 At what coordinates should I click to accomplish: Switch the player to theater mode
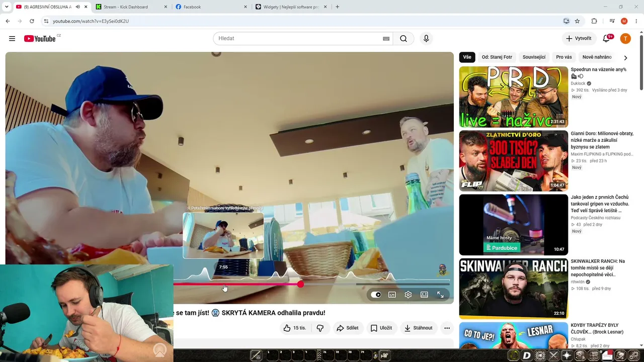[424, 295]
